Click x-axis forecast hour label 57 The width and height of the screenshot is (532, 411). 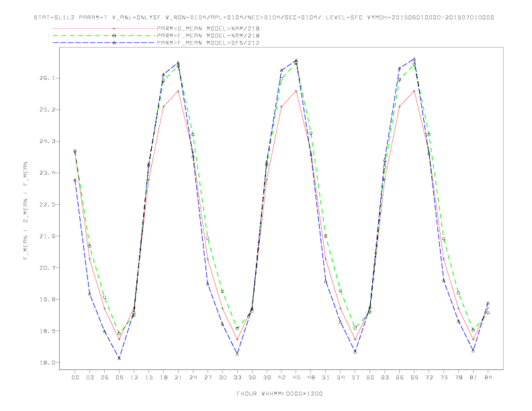tap(355, 377)
